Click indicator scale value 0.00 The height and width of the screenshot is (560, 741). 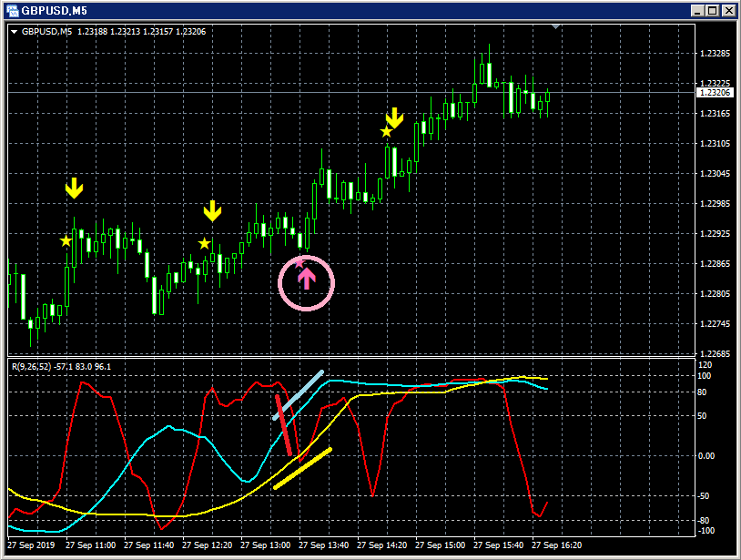coord(706,456)
